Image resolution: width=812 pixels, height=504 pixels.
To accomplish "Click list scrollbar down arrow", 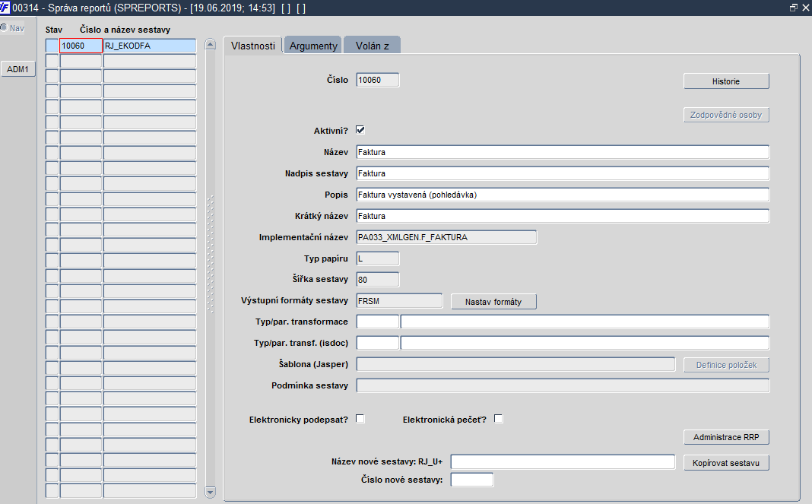I will tap(211, 492).
